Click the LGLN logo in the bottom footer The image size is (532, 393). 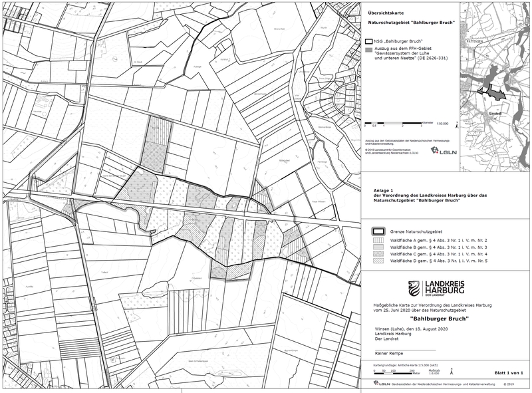click(383, 384)
